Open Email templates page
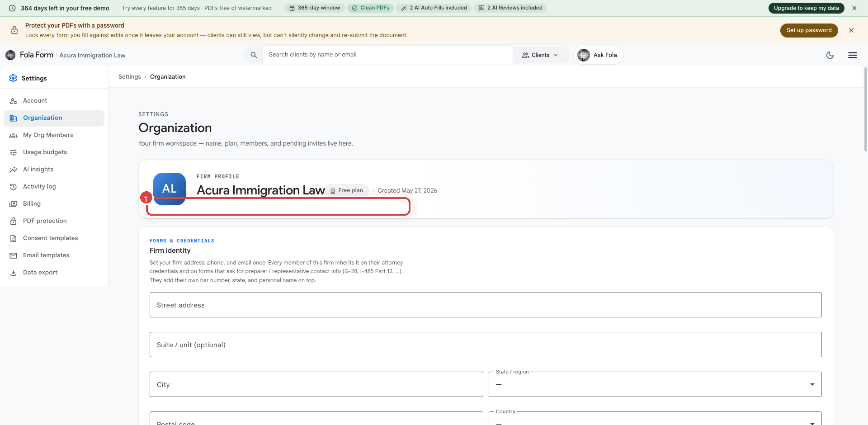Screen dimensions: 868x425 pyautogui.click(x=54, y=255)
